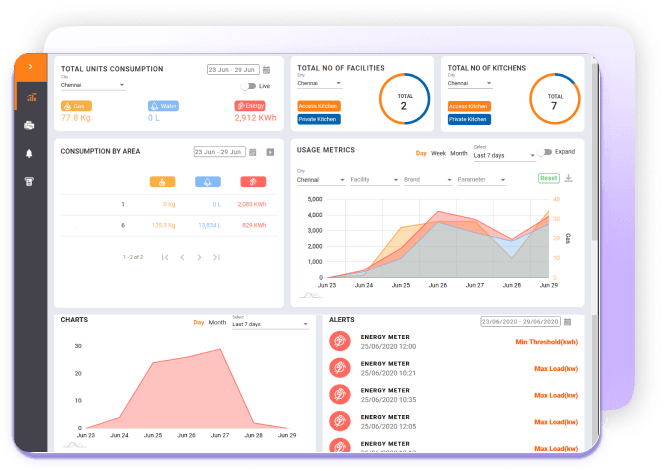Select Day tab in Usage Metrics
Image resolution: width=665 pixels, height=471 pixels.
[x=421, y=153]
